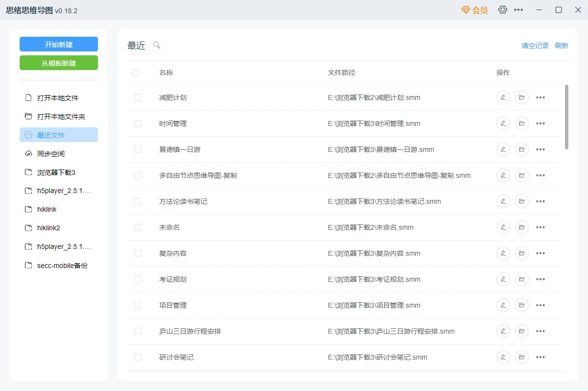Click the file list vertical scrollbar
Image resolution: width=588 pixels, height=391 pixels.
567,117
